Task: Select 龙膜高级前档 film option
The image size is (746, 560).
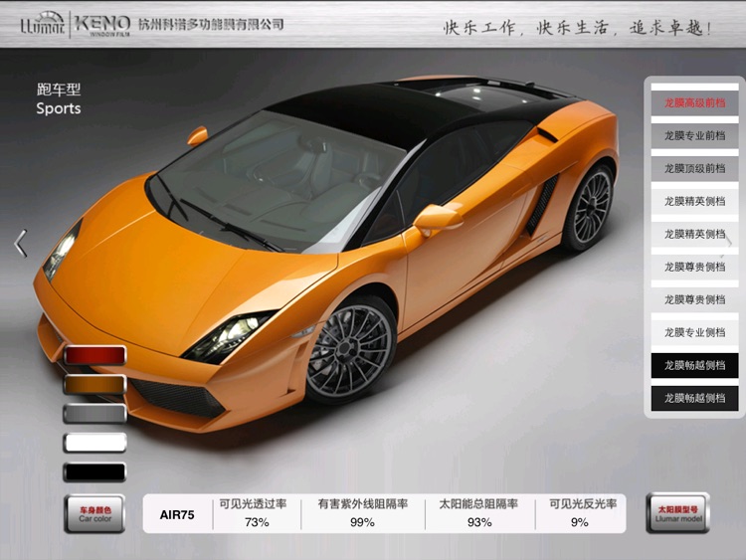Action: coord(694,102)
